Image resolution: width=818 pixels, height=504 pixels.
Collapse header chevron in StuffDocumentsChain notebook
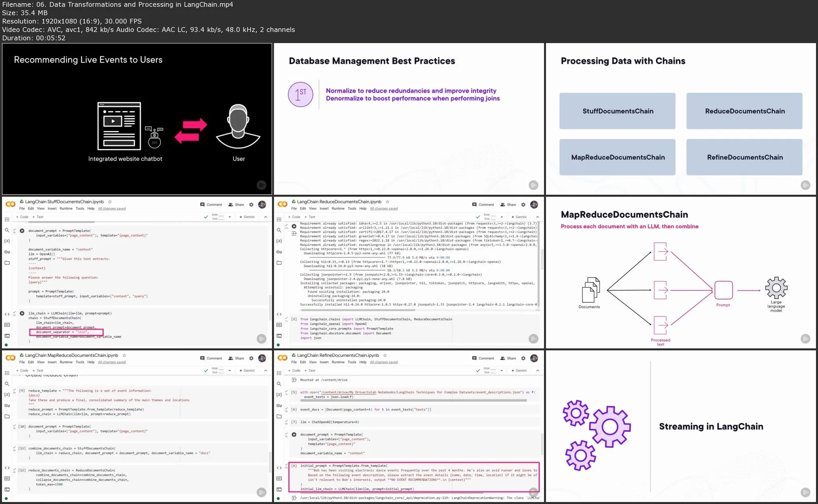[x=266, y=217]
